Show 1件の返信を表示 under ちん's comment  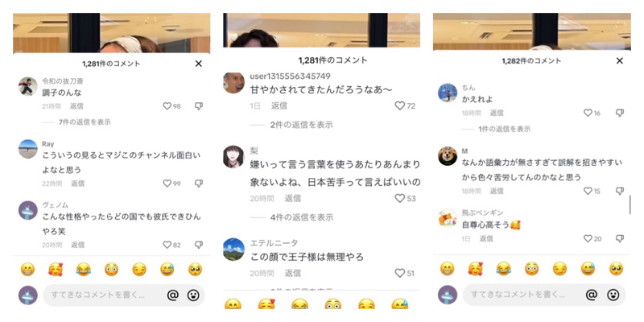point(505,129)
